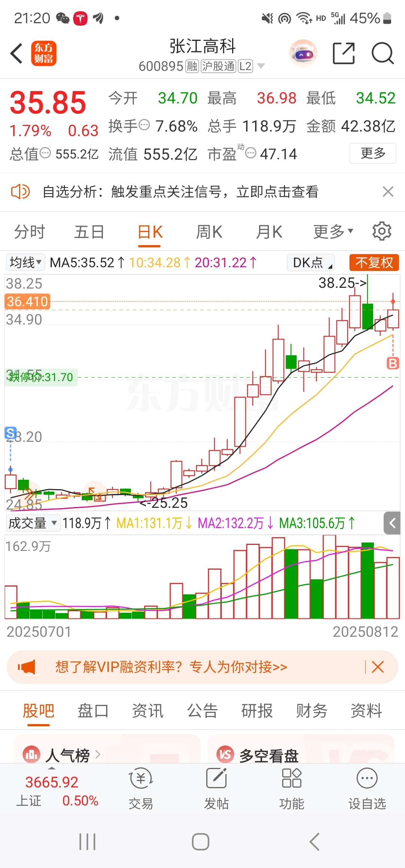405x868 pixels.
Task: Expand side panel arrow beside volume
Action: click(x=392, y=523)
